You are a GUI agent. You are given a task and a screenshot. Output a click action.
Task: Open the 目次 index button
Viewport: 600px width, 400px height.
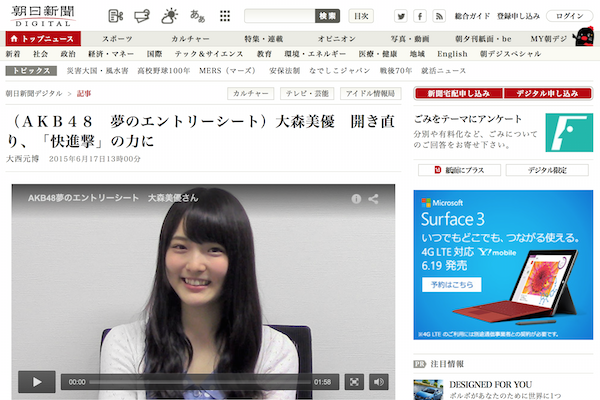(x=361, y=16)
